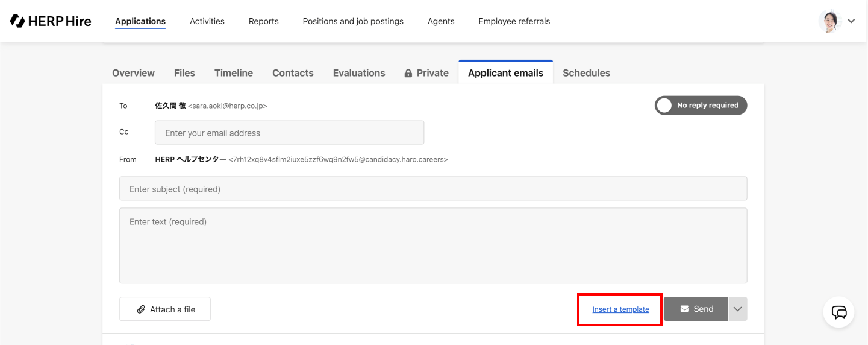The image size is (868, 345).
Task: Switch to the Schedules tab
Action: pos(586,73)
